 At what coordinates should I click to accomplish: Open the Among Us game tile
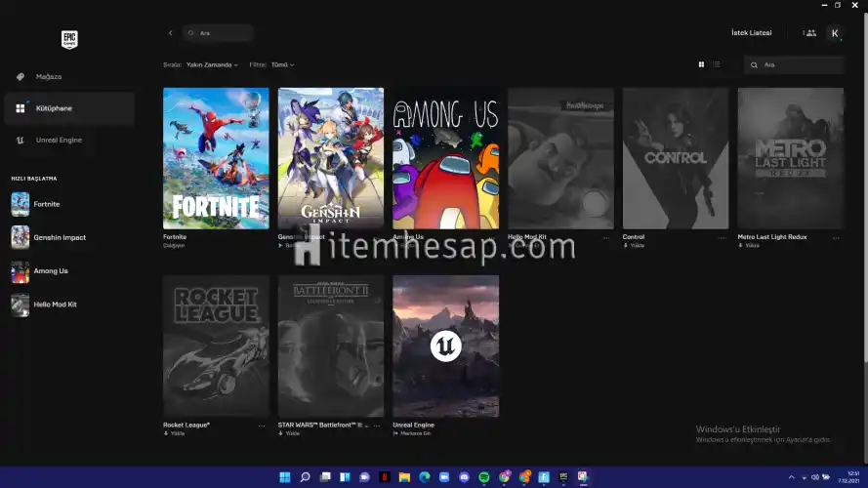[x=445, y=158]
